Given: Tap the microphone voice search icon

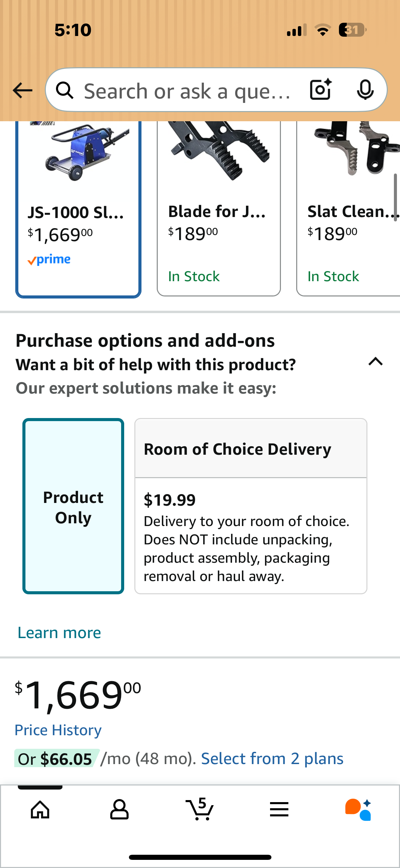Looking at the screenshot, I should pos(365,90).
